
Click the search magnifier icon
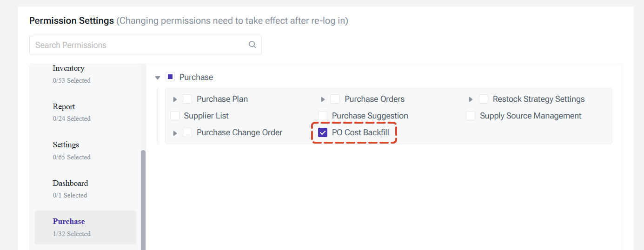[x=252, y=45]
